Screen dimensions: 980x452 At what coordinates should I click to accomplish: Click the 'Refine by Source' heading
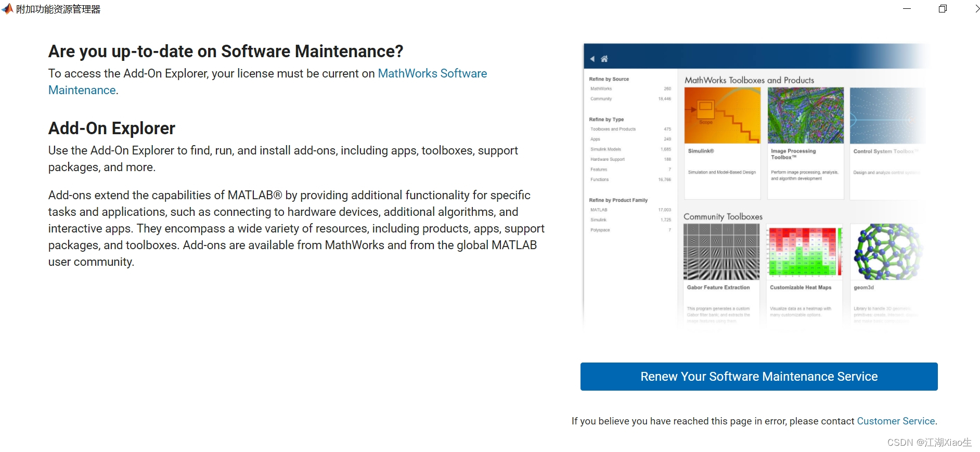[609, 79]
